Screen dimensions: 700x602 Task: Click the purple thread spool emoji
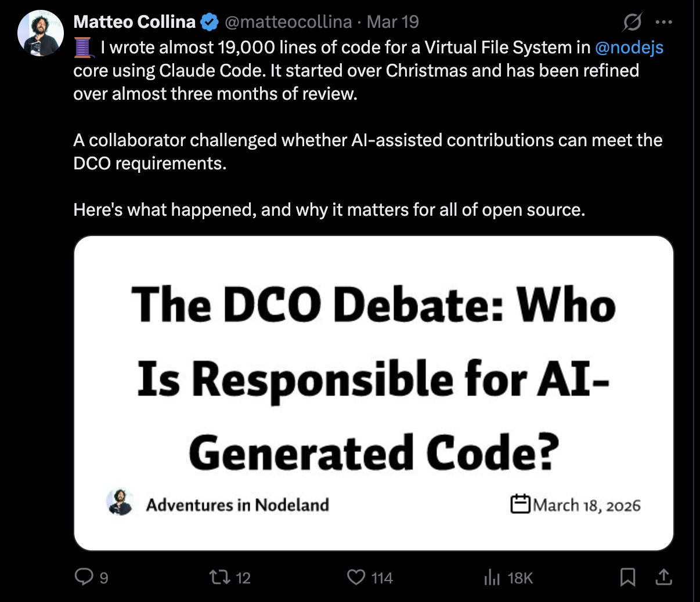[x=83, y=47]
